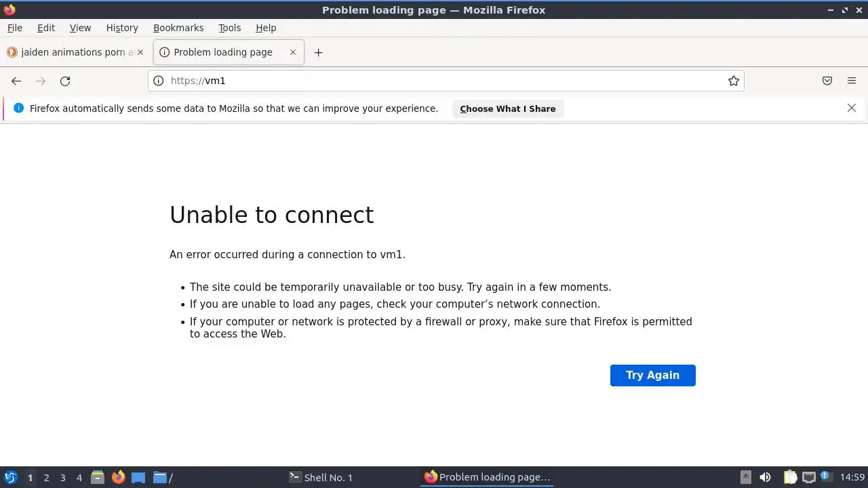
Task: Click the blue info icon in notification bar
Action: (x=18, y=108)
